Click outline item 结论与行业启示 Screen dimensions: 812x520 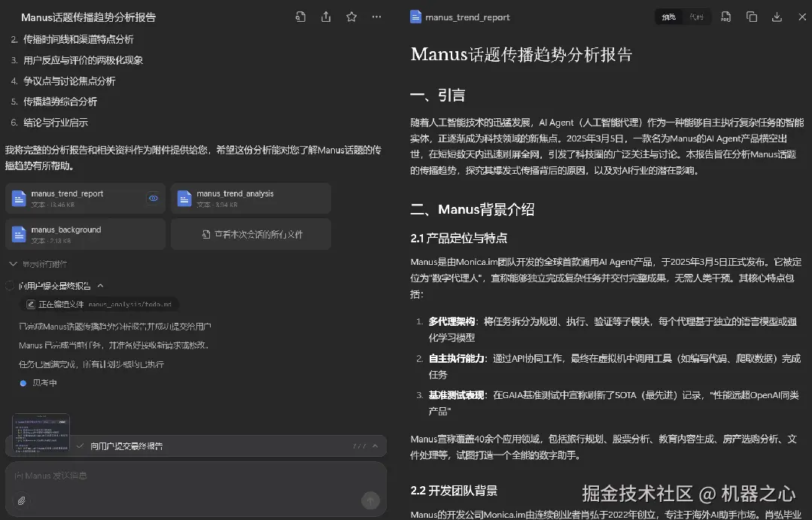[56, 122]
